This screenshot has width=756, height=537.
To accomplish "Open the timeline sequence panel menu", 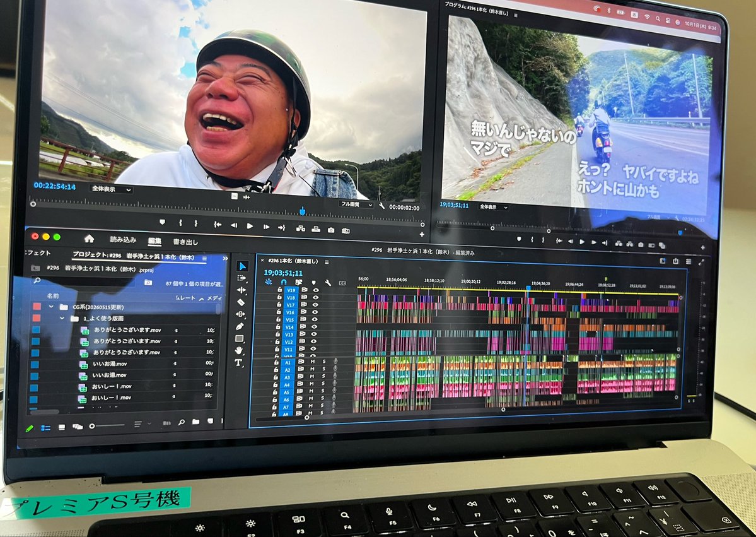I will (x=327, y=262).
